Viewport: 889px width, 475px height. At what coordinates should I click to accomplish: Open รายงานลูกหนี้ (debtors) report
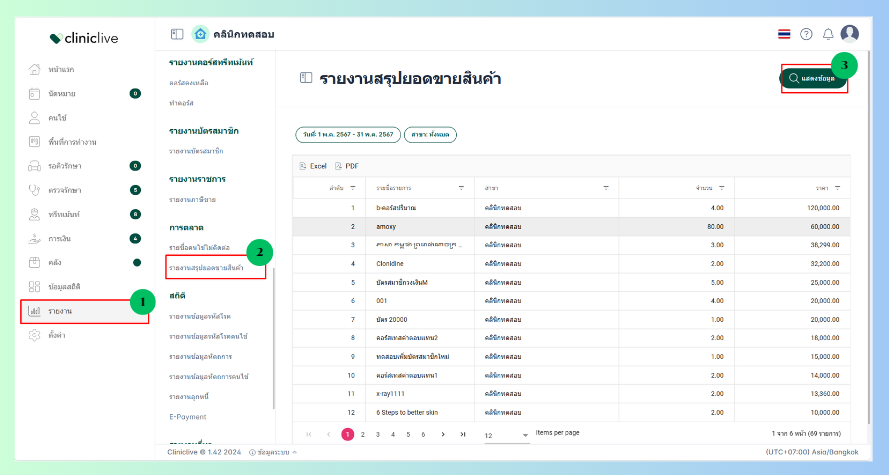(x=189, y=397)
